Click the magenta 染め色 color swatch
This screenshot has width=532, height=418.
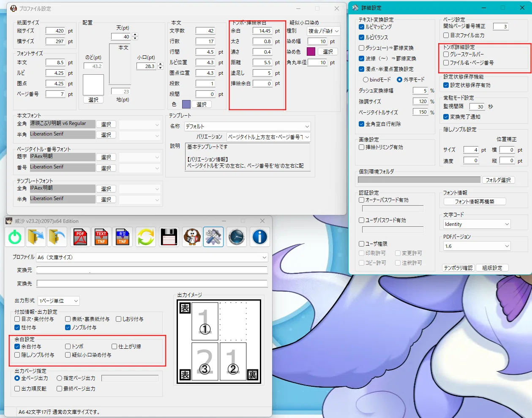tap(311, 52)
